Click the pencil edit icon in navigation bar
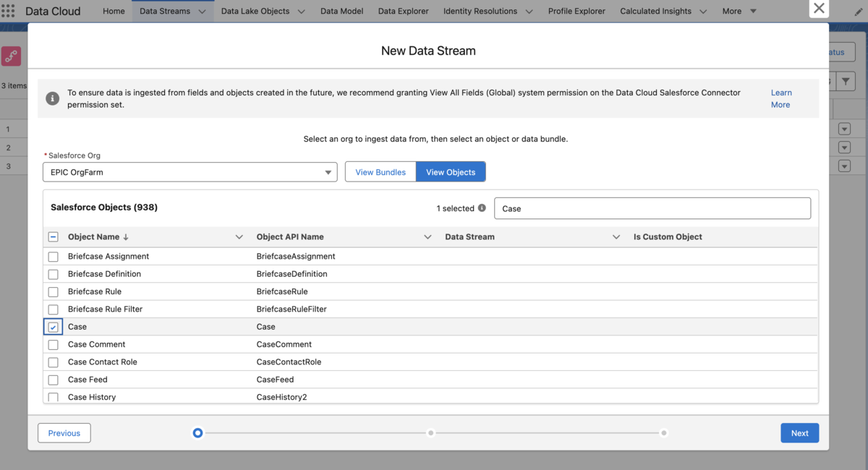Viewport: 868px width, 470px height. pos(858,12)
